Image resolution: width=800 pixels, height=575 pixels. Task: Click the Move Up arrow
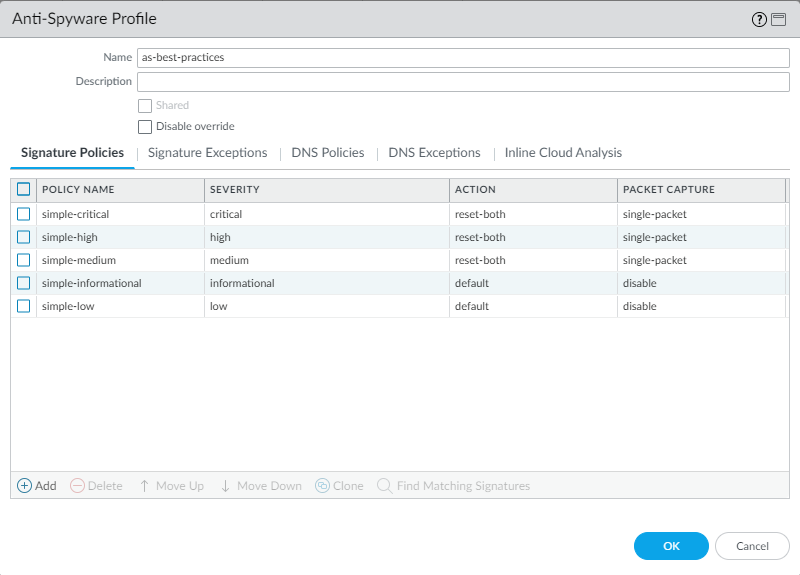[x=144, y=486]
